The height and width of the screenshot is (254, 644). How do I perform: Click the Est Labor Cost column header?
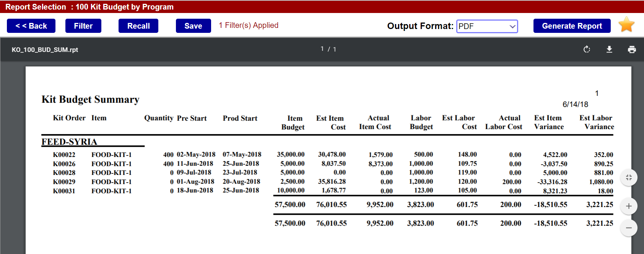click(459, 122)
